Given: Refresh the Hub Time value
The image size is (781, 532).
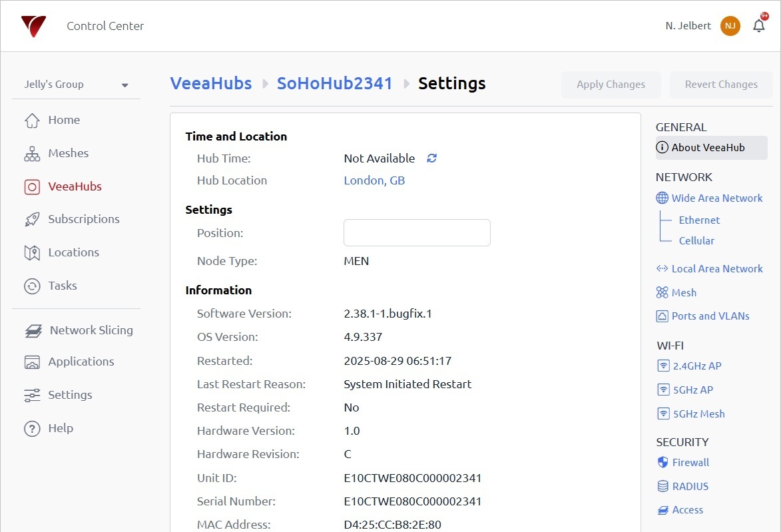Looking at the screenshot, I should [432, 158].
